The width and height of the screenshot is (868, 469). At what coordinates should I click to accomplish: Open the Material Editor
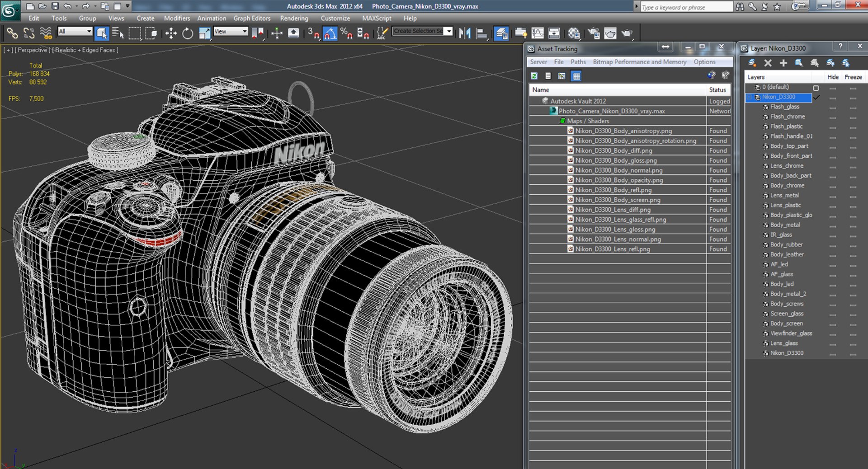click(x=574, y=33)
